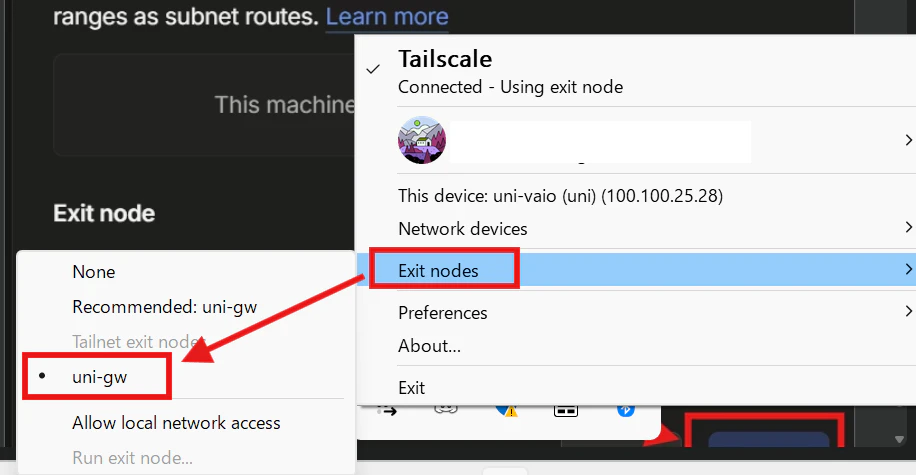Image resolution: width=916 pixels, height=475 pixels.
Task: Select uni-gw exit node option
Action: pos(99,377)
